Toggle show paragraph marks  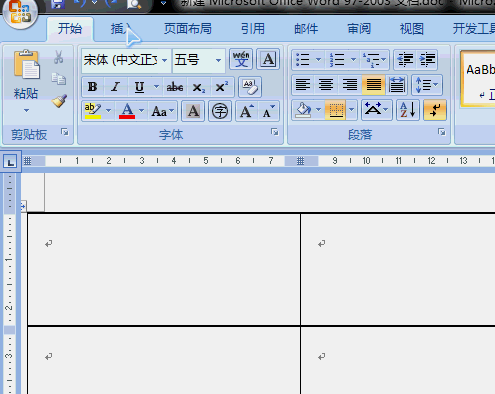pos(435,110)
